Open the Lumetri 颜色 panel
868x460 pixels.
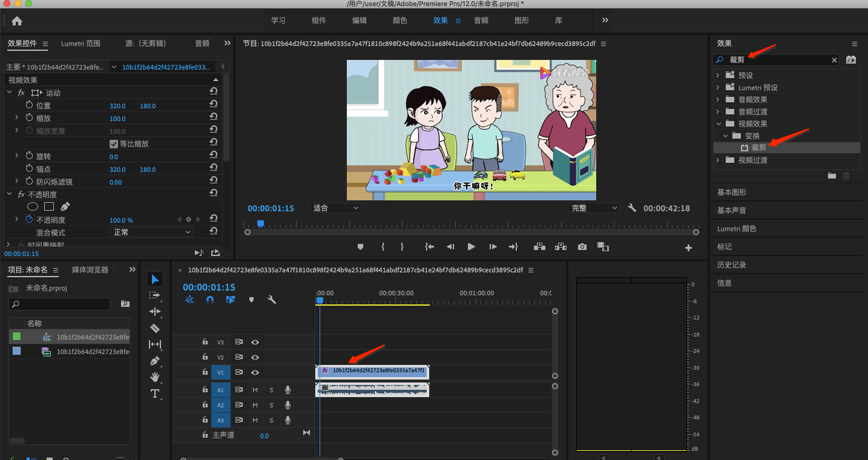737,229
